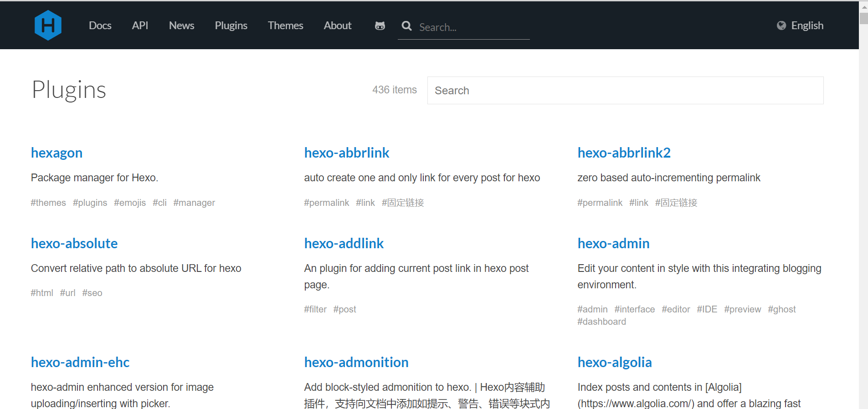Filter by #html tag
This screenshot has width=868, height=409.
coord(42,293)
